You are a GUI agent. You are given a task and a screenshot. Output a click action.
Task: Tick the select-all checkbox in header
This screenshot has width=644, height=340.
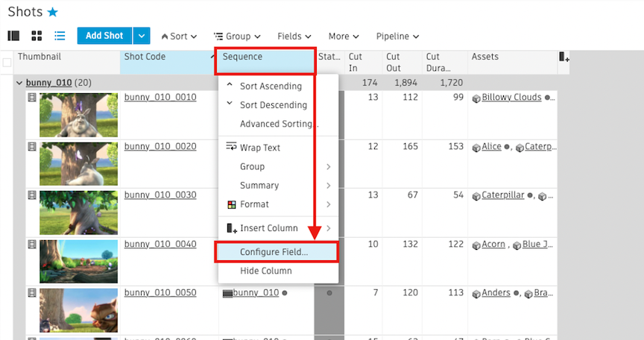pyautogui.click(x=7, y=63)
